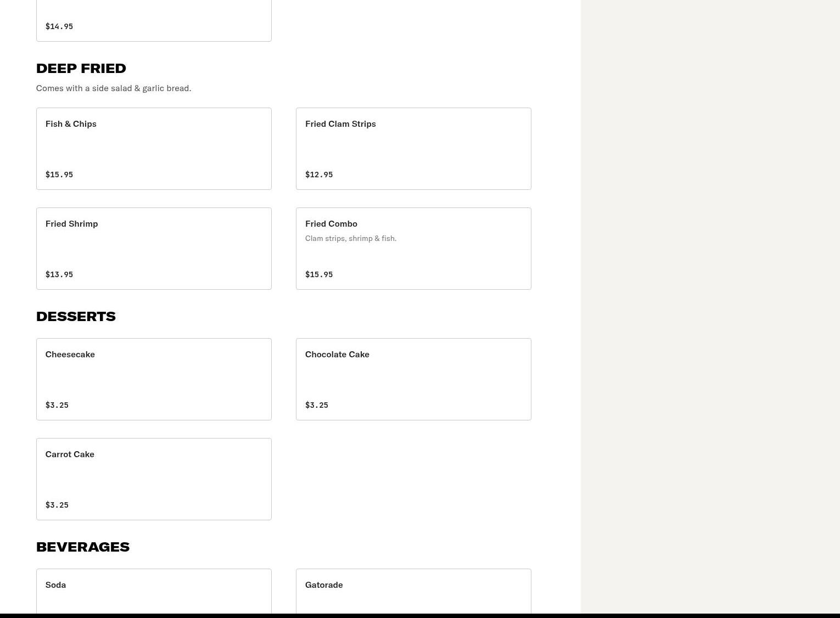This screenshot has height=618, width=840.
Task: Click the Carrot Cake $3.25 price
Action: point(57,505)
